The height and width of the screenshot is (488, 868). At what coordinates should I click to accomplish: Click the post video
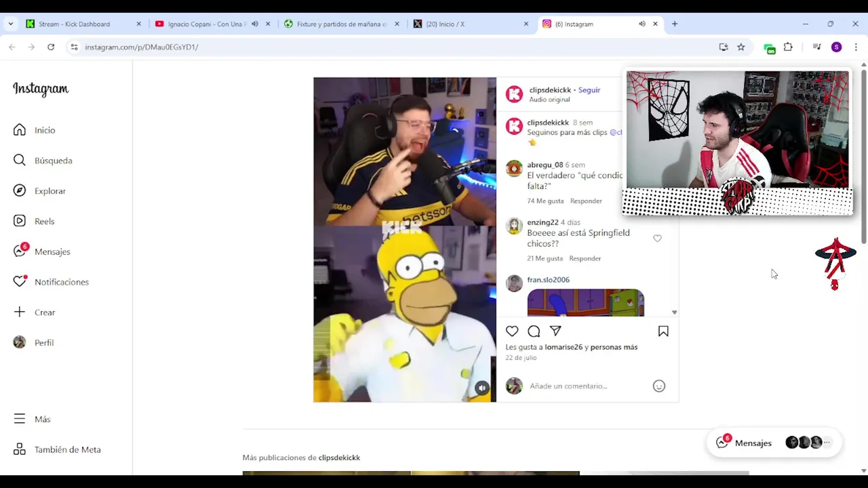(405, 240)
